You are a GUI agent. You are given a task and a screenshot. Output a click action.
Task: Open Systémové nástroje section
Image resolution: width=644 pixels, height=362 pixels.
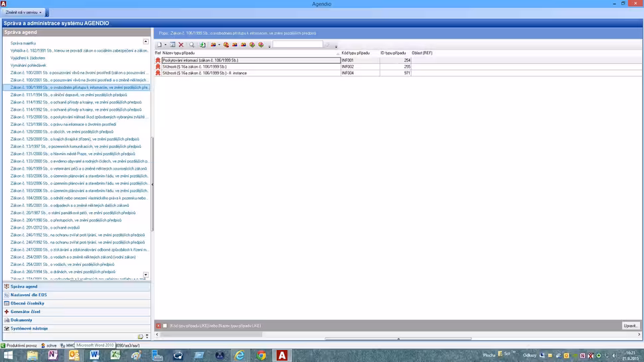(x=29, y=328)
